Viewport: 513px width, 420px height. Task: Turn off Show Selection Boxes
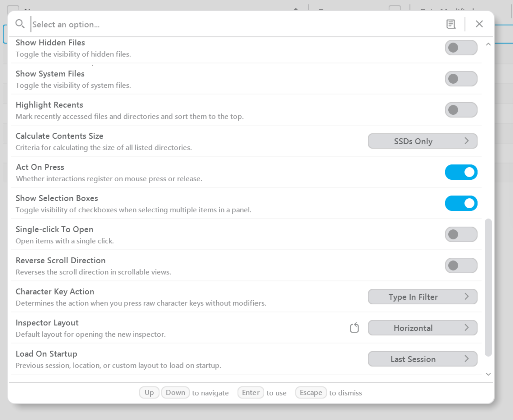tap(461, 203)
